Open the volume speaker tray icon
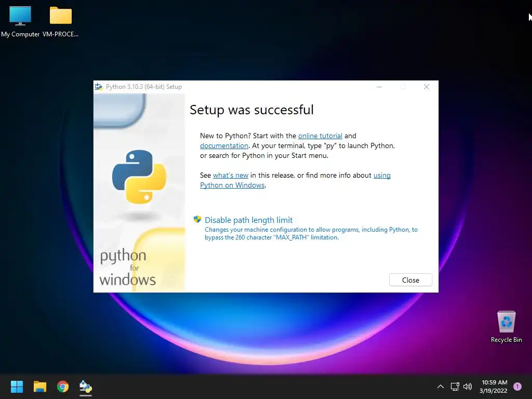This screenshot has width=532, height=399. [468, 387]
